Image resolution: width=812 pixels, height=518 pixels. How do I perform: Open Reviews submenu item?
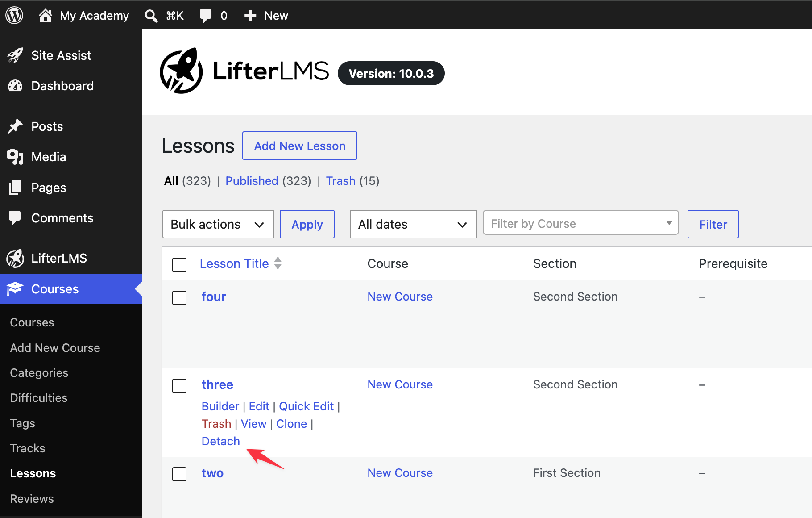click(x=32, y=499)
